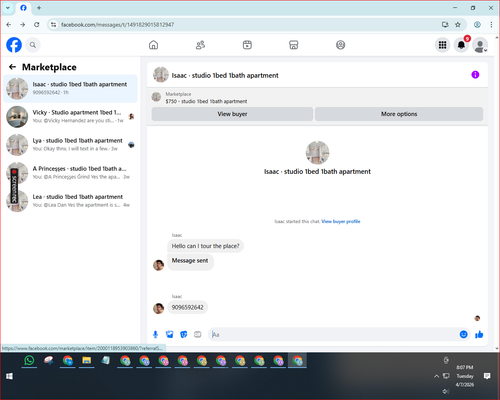Send a thumbs-up like

click(479, 334)
